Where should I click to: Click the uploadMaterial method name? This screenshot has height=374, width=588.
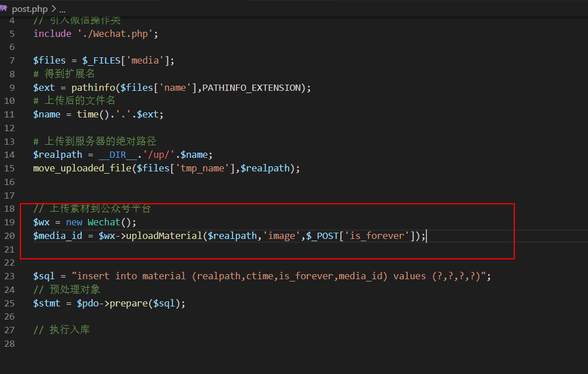[164, 236]
